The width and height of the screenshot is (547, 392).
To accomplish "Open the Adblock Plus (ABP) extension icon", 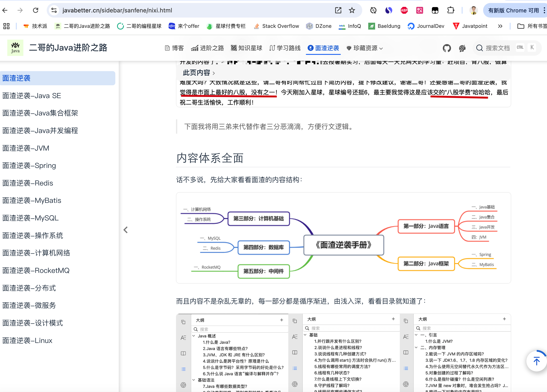I will (x=404, y=10).
